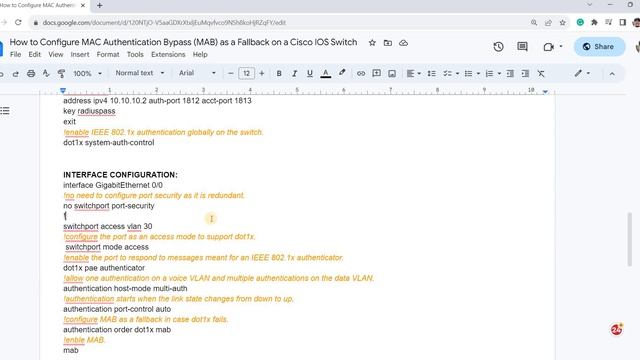Expand numbered list style options
Viewport: 640px width, 360px height.
pos(499,74)
